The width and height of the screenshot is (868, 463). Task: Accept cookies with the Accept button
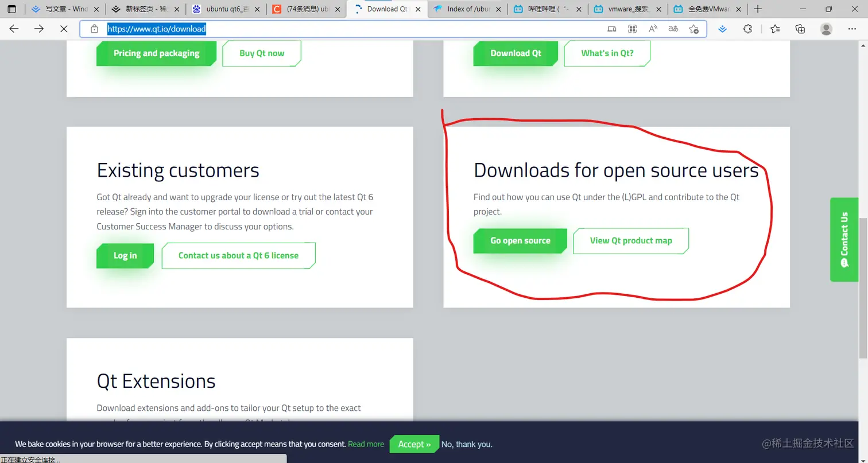click(x=414, y=444)
